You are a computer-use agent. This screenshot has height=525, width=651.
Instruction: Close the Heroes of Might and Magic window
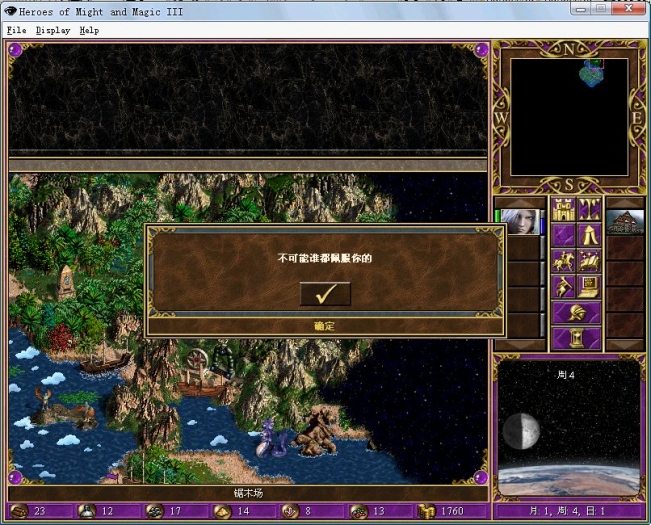629,8
